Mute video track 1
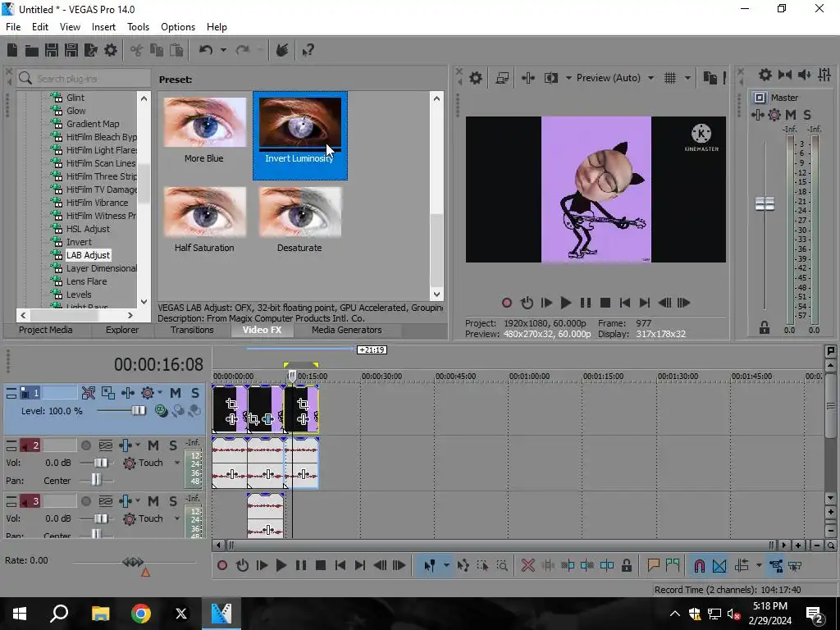The image size is (840, 630). point(176,393)
